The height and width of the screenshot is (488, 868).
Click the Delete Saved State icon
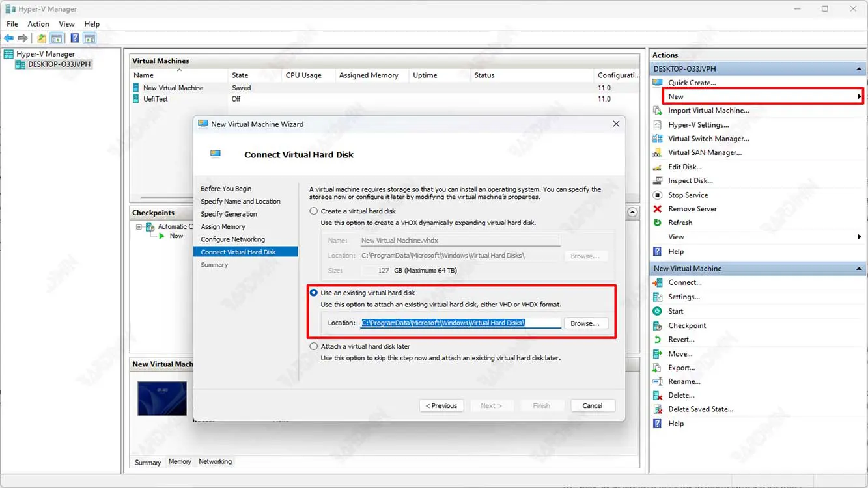[x=658, y=409]
